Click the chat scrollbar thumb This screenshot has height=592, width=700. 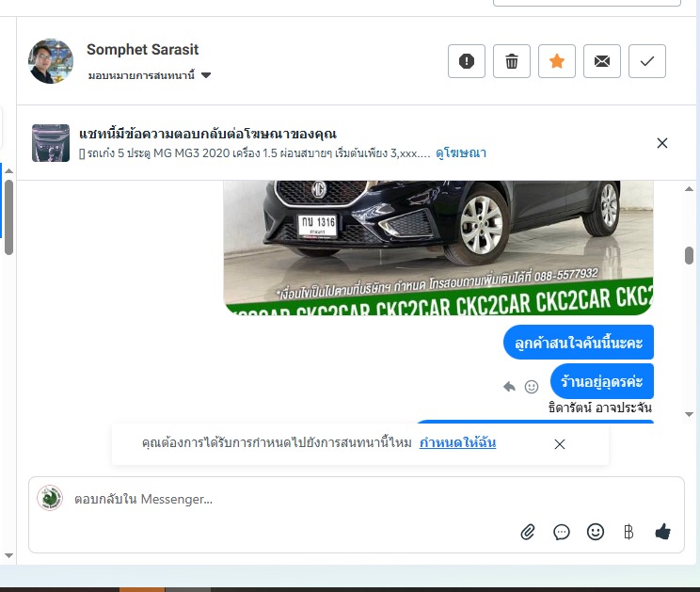pos(689,255)
